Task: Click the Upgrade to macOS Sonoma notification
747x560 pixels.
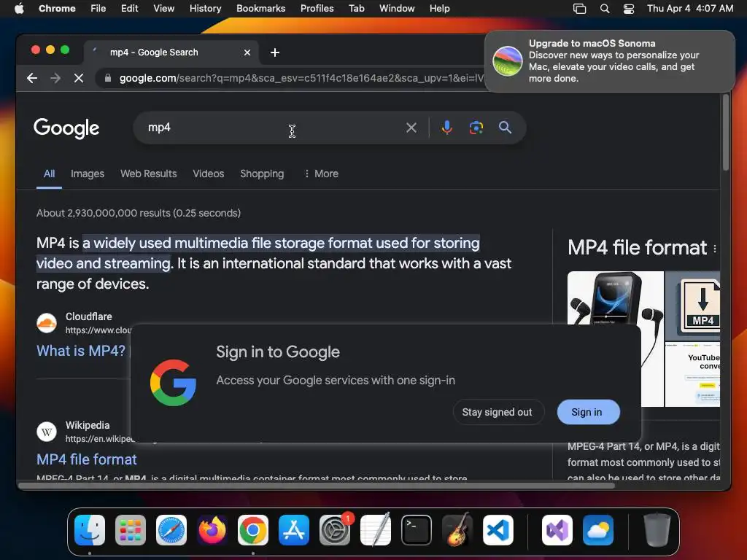Action: tap(609, 61)
